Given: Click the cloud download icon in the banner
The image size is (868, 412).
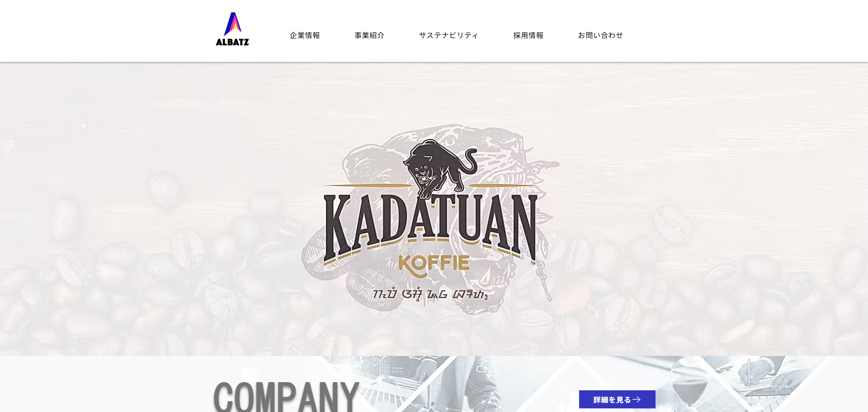Looking at the screenshot, I should (x=486, y=369).
